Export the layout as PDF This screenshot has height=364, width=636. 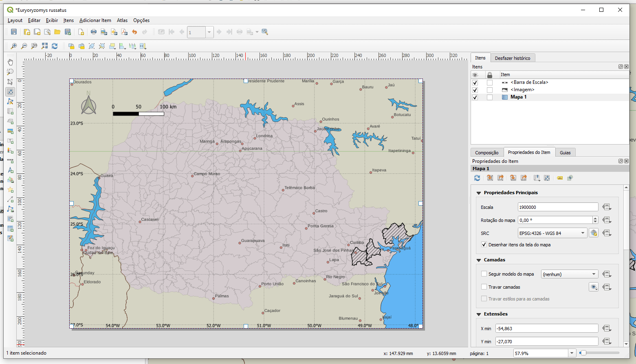coord(124,32)
